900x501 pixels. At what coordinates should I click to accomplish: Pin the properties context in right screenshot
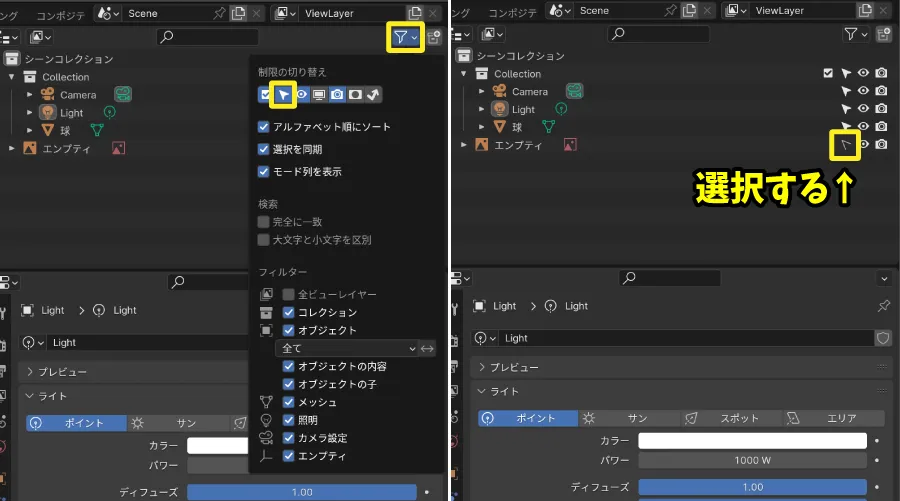883,306
